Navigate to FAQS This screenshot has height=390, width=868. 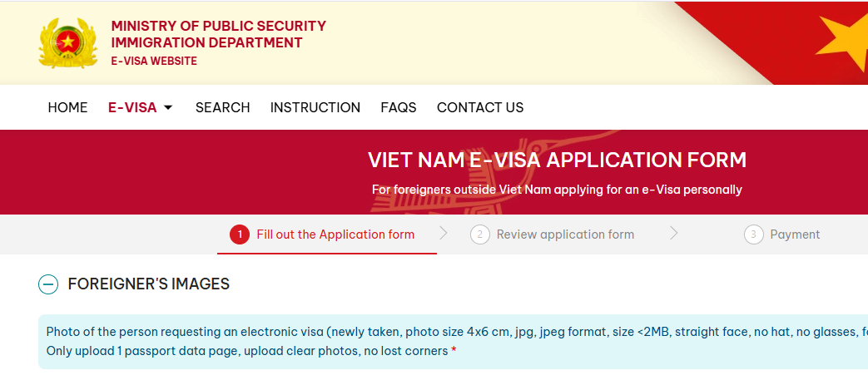tap(399, 107)
